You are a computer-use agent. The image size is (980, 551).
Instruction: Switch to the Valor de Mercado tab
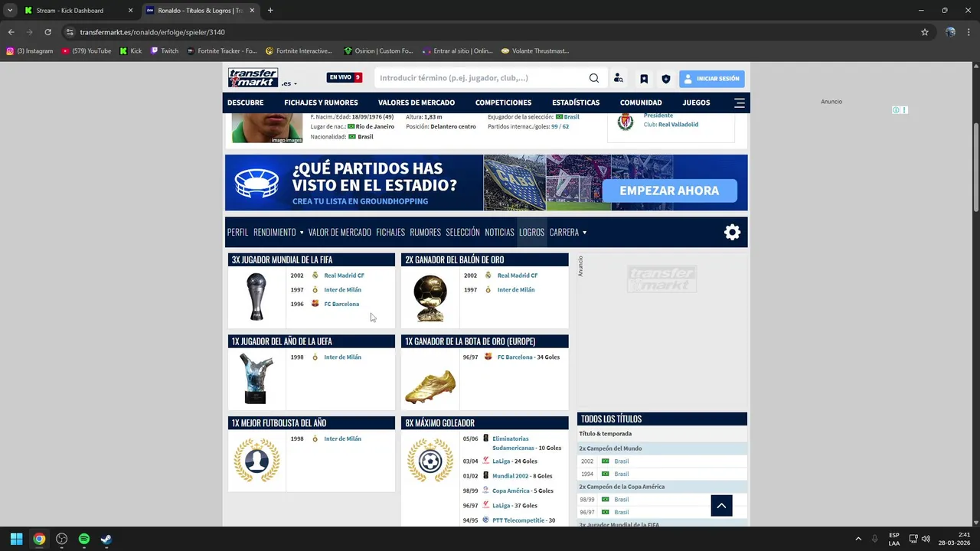pos(339,232)
